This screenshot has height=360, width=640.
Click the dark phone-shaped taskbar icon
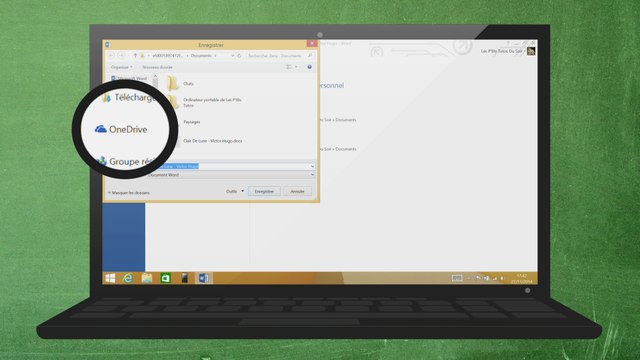pos(184,278)
